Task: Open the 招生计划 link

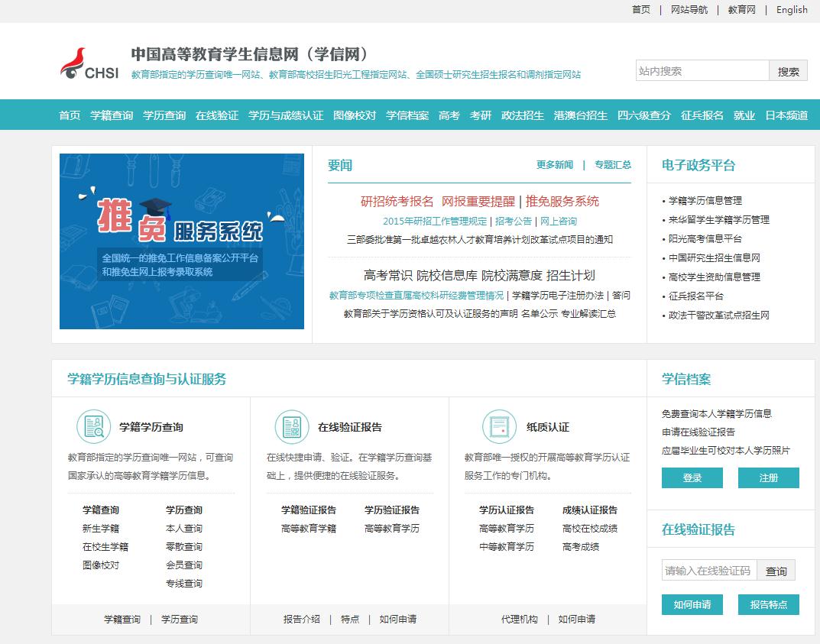Action: [571, 276]
